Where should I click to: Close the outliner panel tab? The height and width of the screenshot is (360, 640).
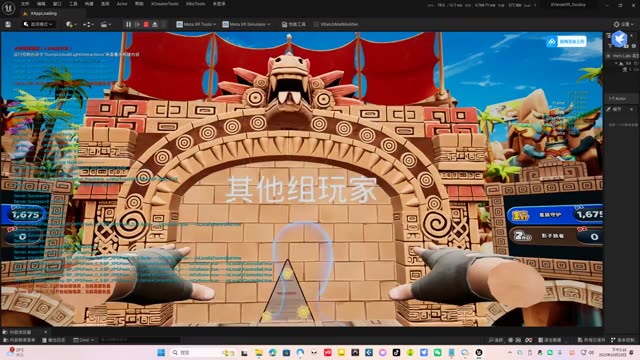click(x=632, y=36)
